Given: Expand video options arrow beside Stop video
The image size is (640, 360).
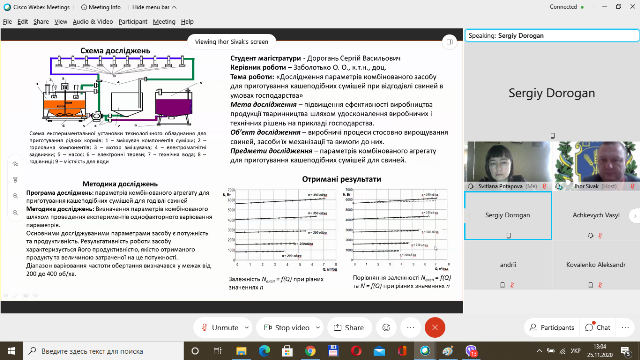Looking at the screenshot, I should [318, 327].
